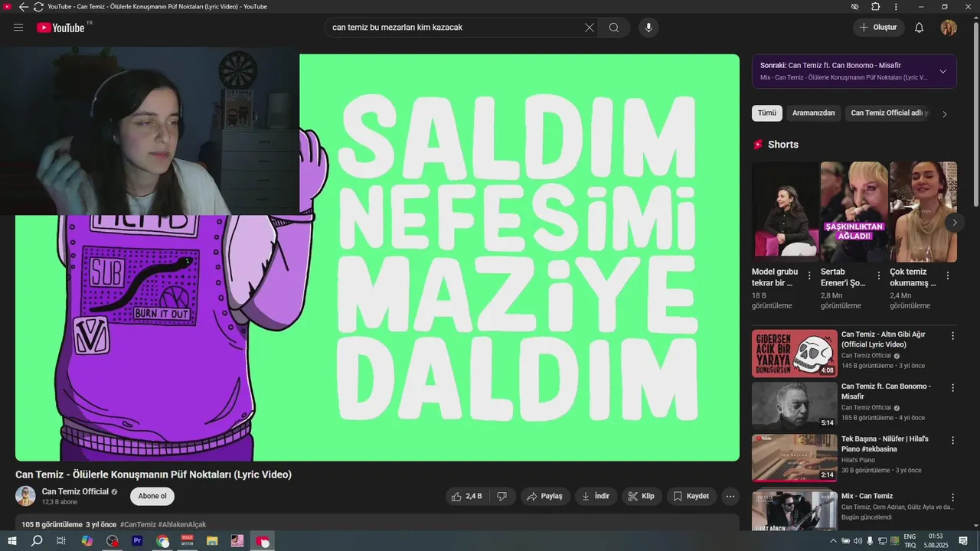Viewport: 980px width, 551px height.
Task: Click the İndir download button
Action: click(596, 496)
